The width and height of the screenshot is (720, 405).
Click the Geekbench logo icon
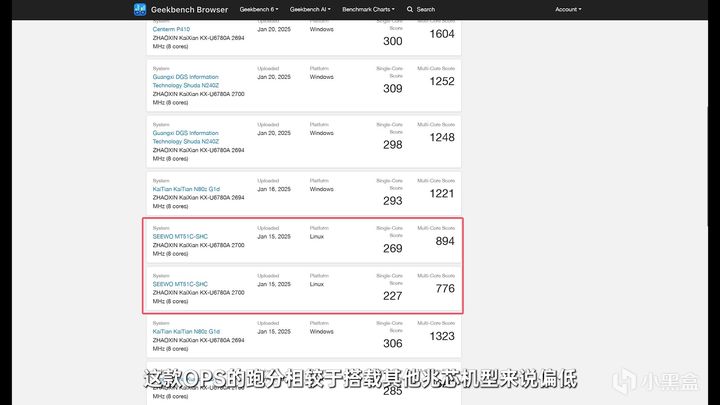(x=140, y=9)
